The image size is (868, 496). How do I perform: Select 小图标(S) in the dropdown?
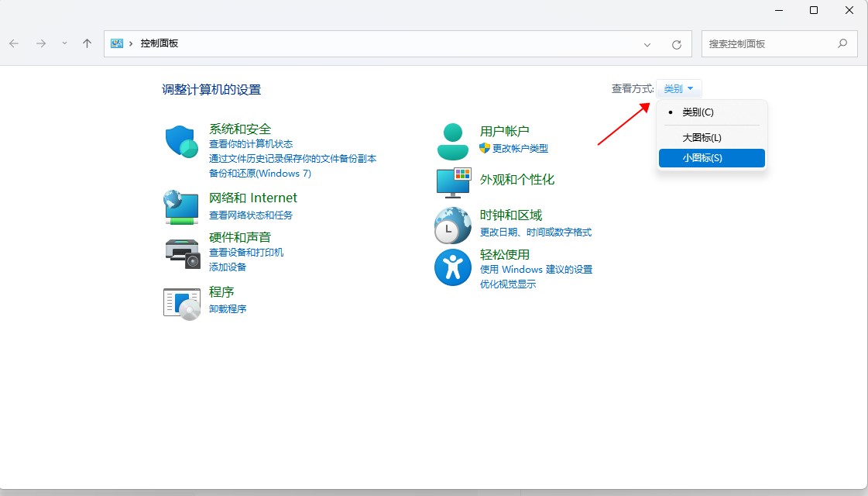[x=702, y=158]
